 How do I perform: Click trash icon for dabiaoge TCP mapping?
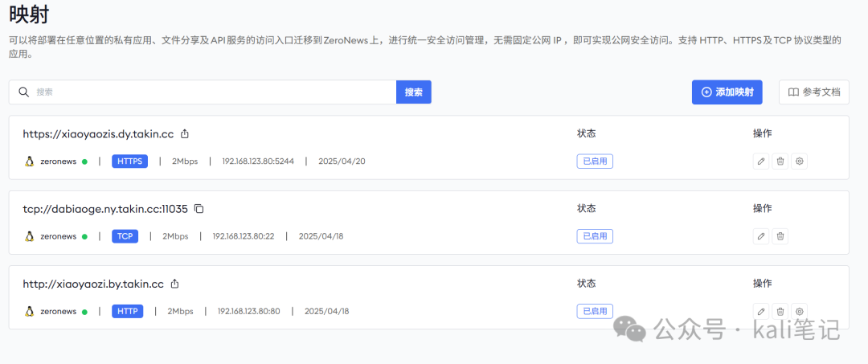780,236
